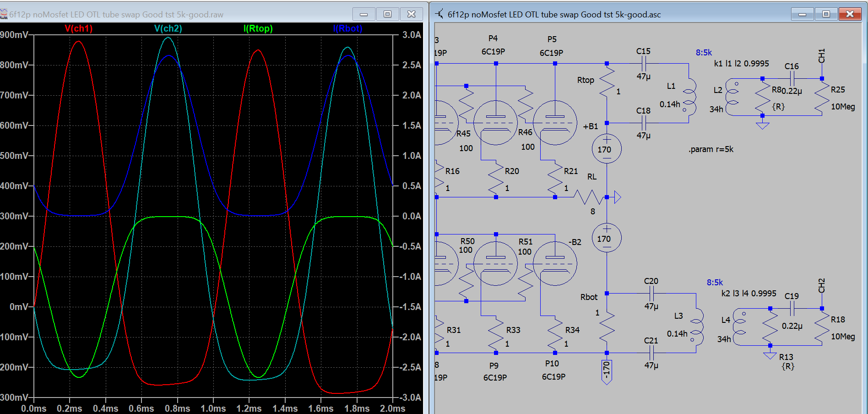Screen dimensions: 868x414
Task: Minimize the schematic .asc window
Action: pos(802,14)
